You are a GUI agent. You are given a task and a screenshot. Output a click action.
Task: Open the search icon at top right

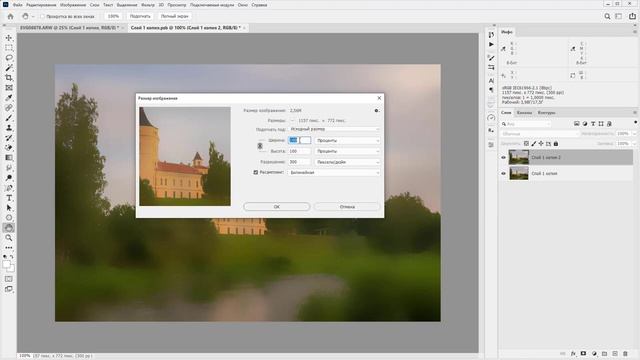tap(607, 16)
